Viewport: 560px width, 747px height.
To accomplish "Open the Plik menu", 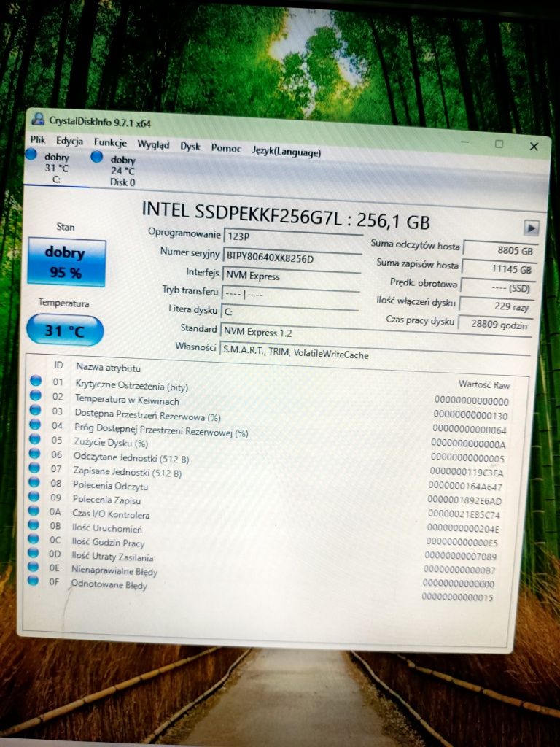I will [38, 139].
